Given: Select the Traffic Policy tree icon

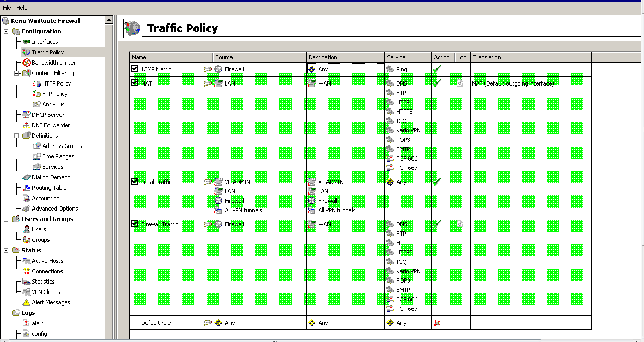Looking at the screenshot, I should click(x=27, y=52).
